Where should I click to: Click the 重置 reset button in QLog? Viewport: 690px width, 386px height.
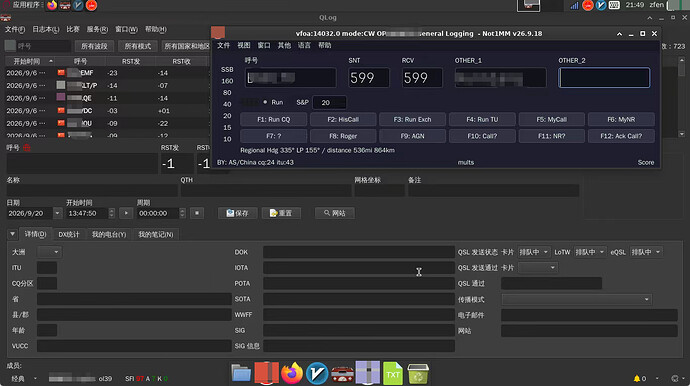[281, 213]
